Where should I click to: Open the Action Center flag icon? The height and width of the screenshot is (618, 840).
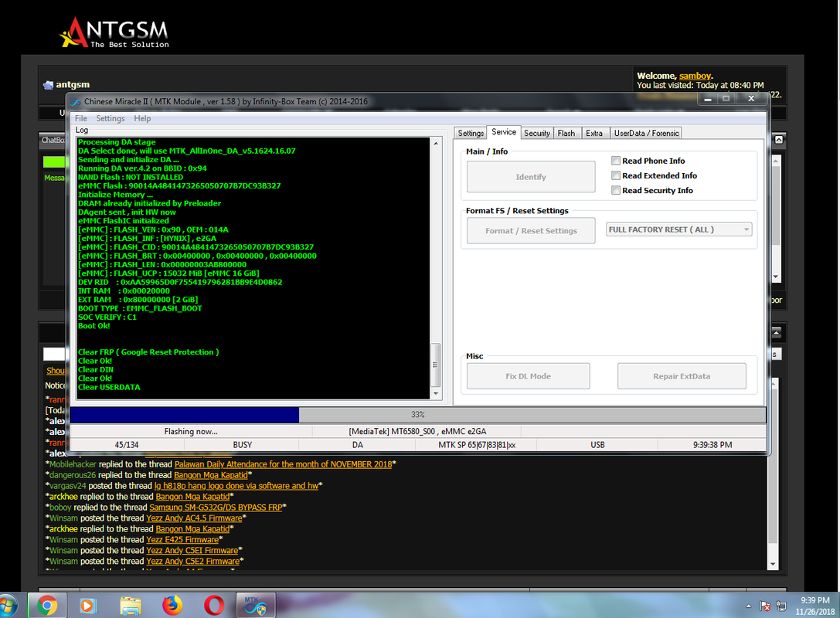(765, 606)
